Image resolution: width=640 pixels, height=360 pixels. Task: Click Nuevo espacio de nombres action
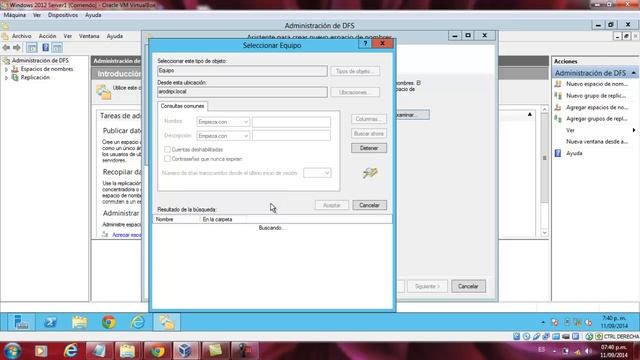[597, 84]
